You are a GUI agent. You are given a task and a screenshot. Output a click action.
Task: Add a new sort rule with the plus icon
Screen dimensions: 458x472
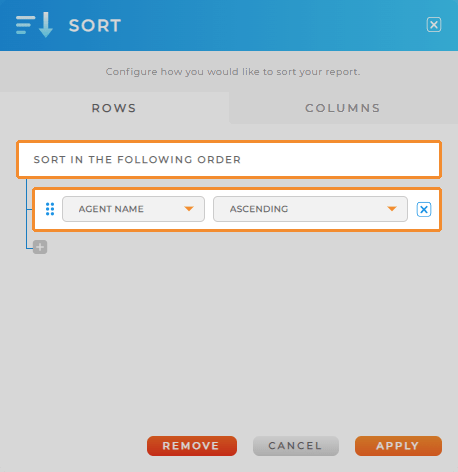(40, 247)
